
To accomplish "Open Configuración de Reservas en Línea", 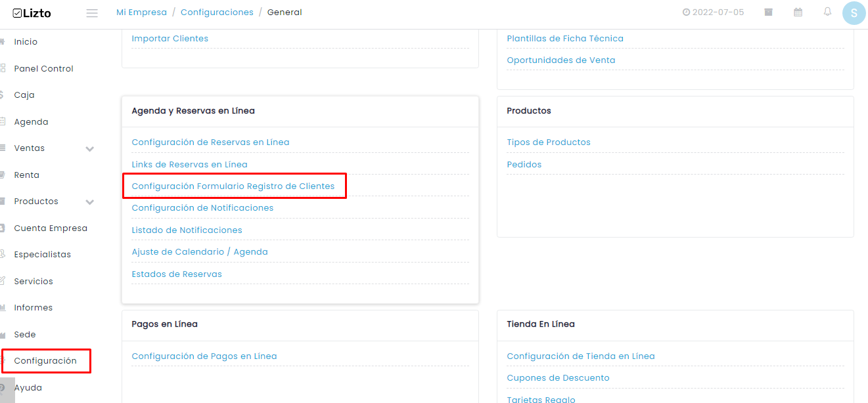I will (210, 142).
